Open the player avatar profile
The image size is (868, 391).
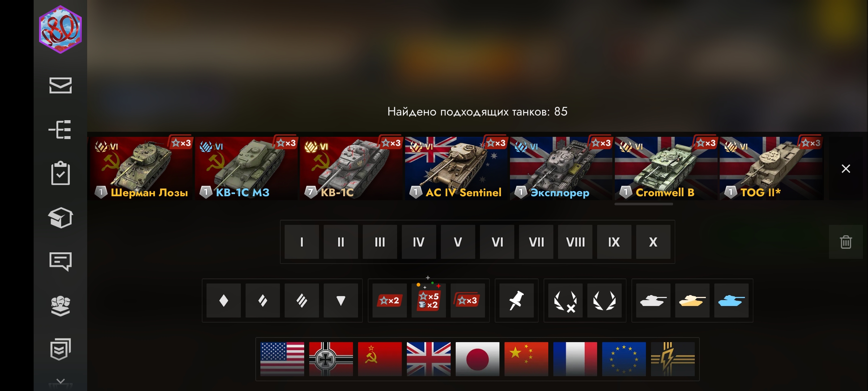tap(60, 30)
